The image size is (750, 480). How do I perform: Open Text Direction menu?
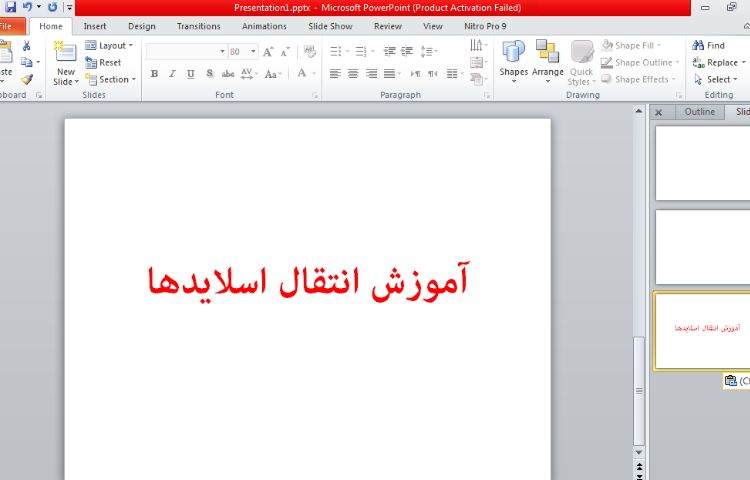click(x=478, y=45)
